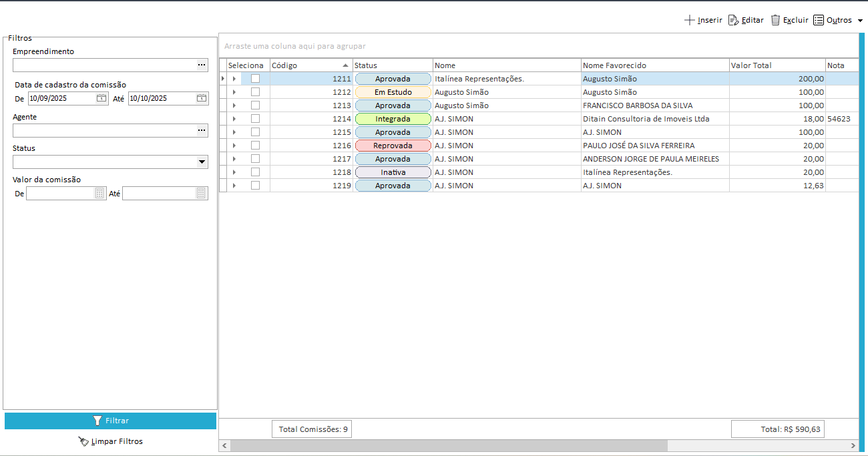Select the Italínea Representações. name cell in row 1211

507,79
